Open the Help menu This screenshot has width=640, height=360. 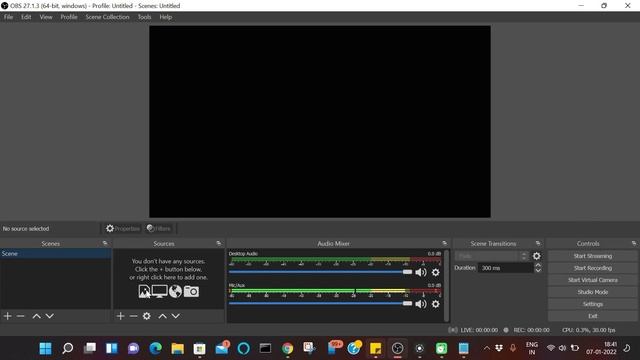click(x=165, y=17)
